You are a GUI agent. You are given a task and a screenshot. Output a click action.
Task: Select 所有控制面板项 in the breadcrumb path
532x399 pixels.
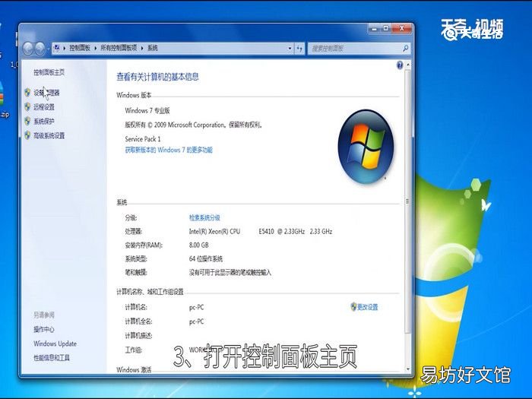119,48
